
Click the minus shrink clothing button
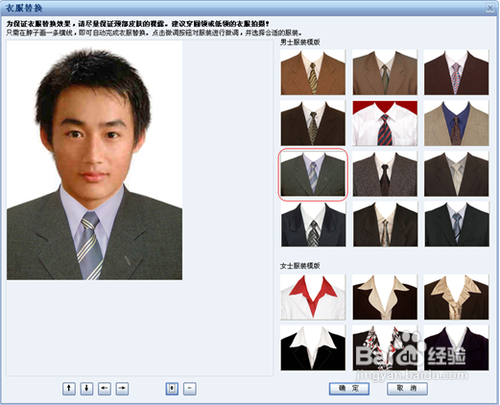[190, 388]
